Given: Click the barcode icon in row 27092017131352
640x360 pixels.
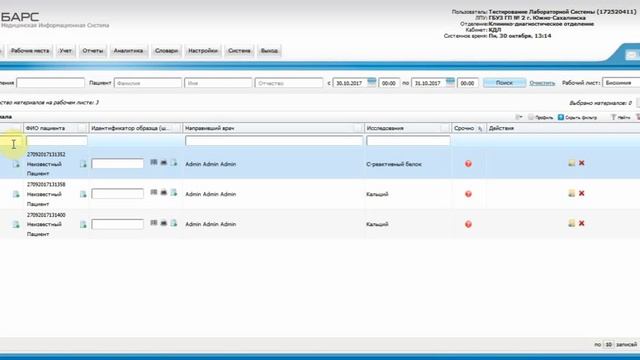Looking at the screenshot, I should [154, 162].
